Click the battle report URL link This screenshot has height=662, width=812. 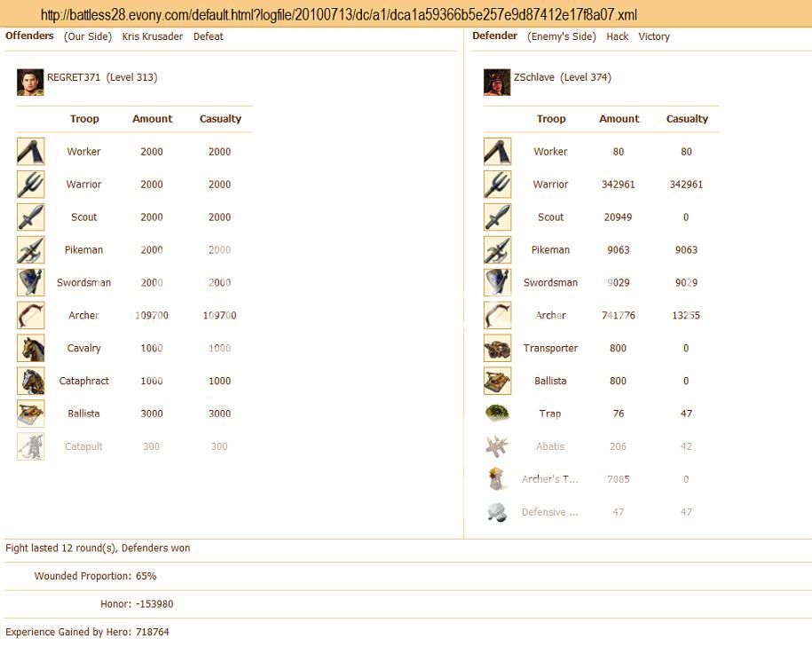[x=338, y=15]
